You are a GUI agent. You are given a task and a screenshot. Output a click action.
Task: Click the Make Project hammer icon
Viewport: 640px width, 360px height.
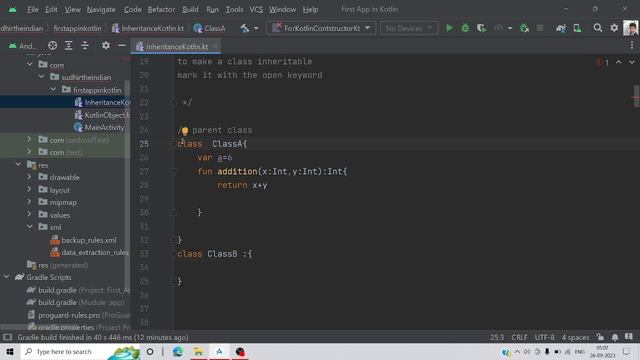pos(245,28)
